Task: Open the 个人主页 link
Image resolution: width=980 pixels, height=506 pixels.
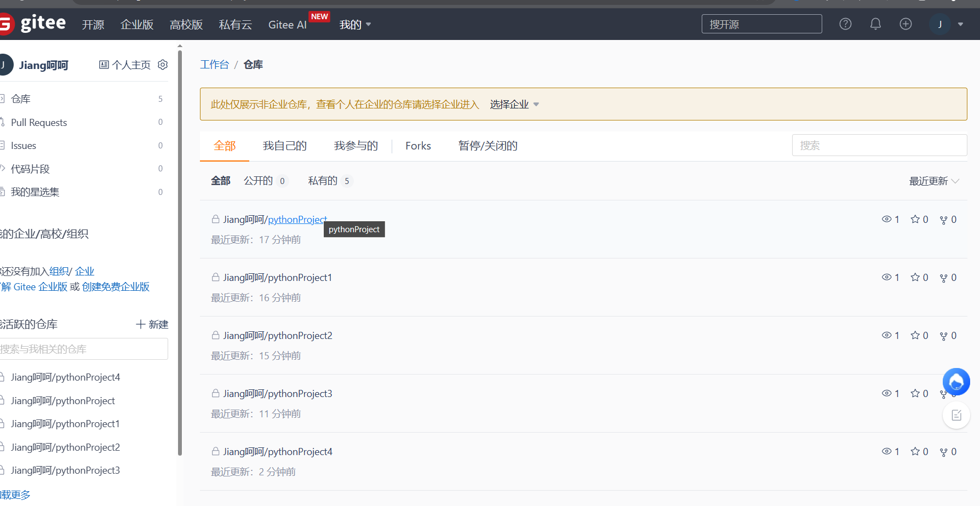Action: coord(125,65)
